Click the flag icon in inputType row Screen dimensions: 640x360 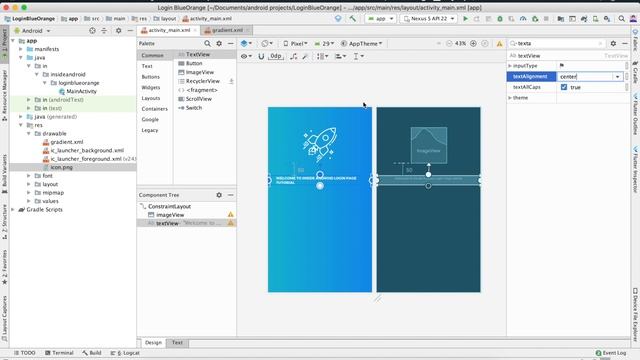(562, 65)
